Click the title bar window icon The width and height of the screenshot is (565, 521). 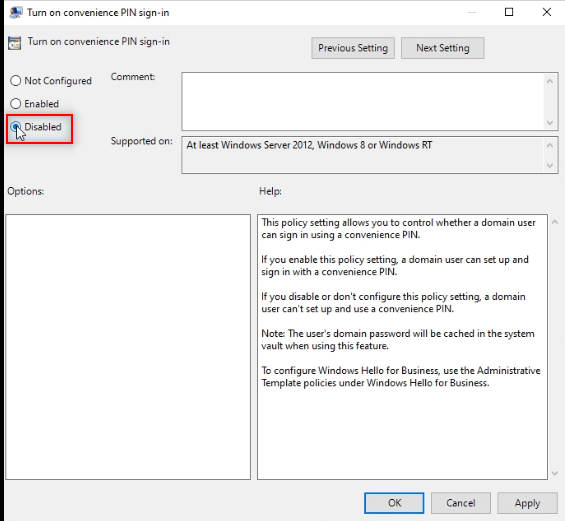(15, 13)
